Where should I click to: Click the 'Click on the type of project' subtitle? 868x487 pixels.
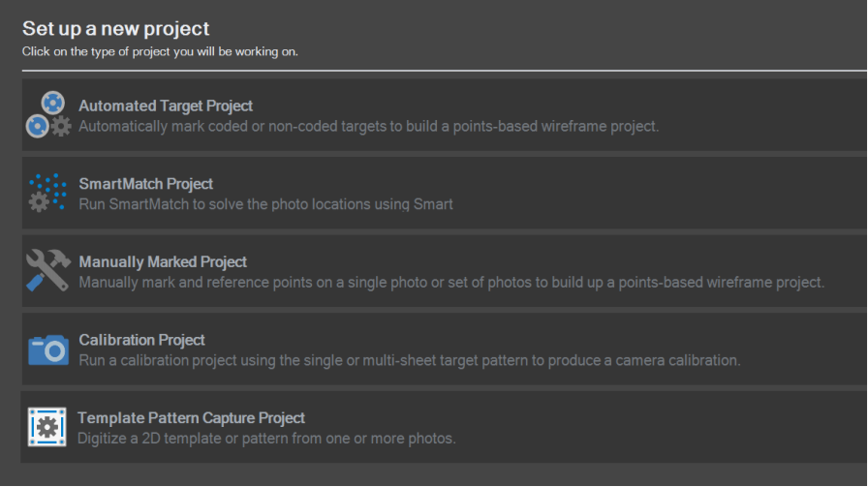[x=160, y=51]
